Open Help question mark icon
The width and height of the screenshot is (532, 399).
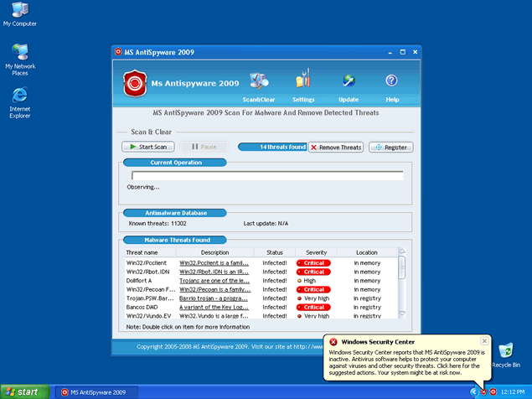tap(391, 80)
